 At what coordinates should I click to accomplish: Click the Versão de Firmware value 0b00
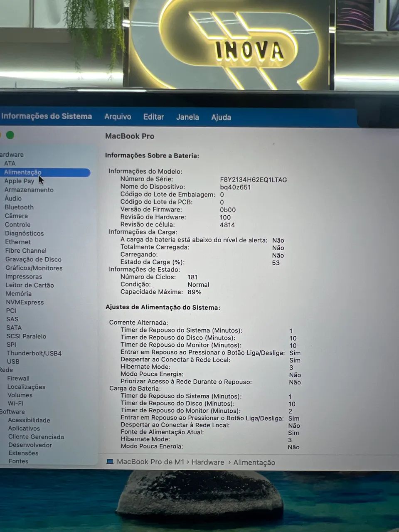click(228, 210)
